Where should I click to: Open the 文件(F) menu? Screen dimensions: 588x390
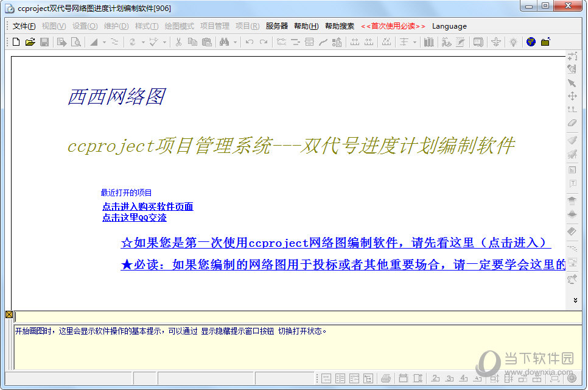(24, 26)
